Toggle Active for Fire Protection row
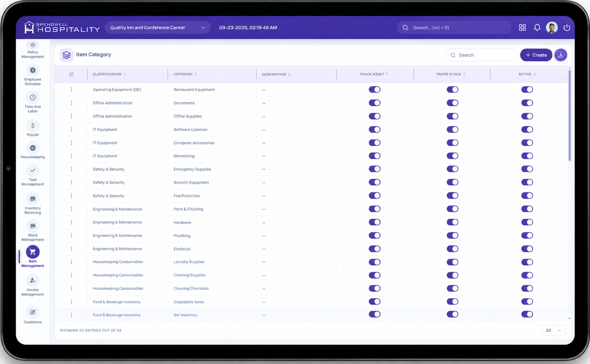The image size is (590, 364). pos(527,196)
